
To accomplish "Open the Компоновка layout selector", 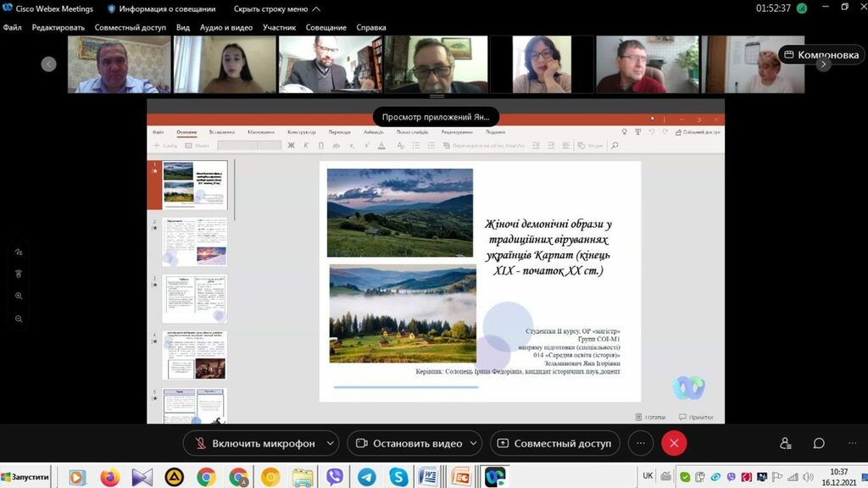I will click(821, 55).
